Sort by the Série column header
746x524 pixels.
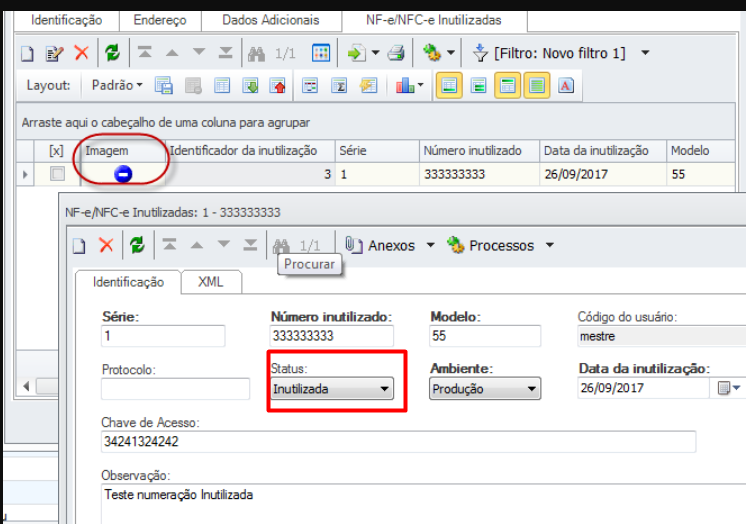(377, 151)
